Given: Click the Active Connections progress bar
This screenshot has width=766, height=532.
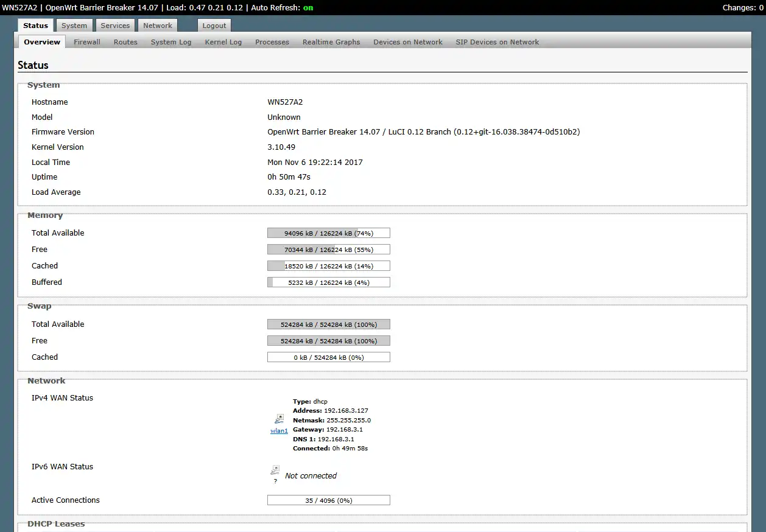Looking at the screenshot, I should click(x=329, y=500).
